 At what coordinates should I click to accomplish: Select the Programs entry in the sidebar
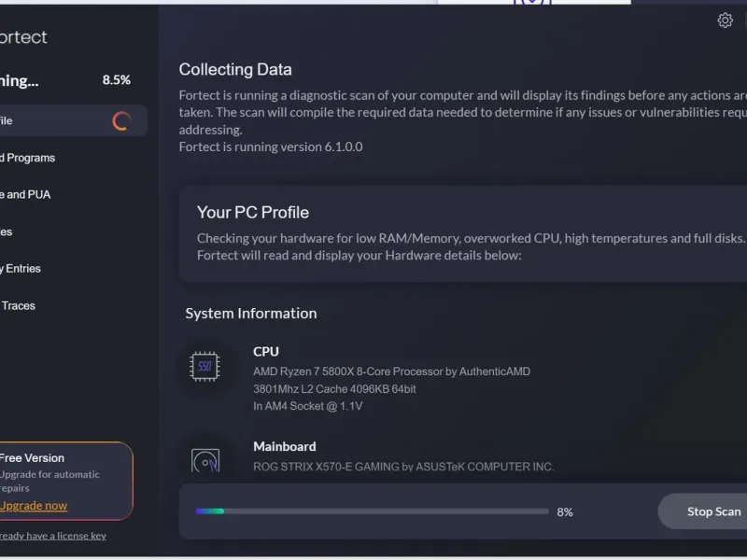(27, 158)
